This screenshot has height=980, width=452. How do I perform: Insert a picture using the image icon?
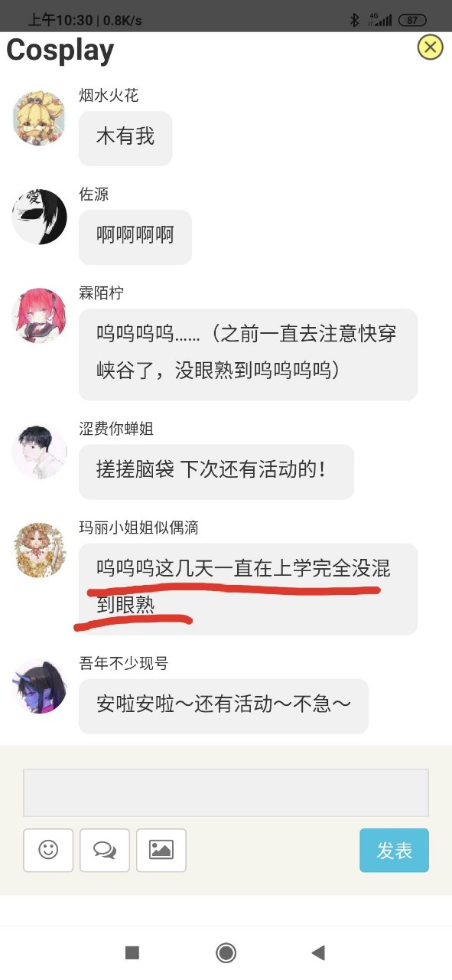coord(161,850)
